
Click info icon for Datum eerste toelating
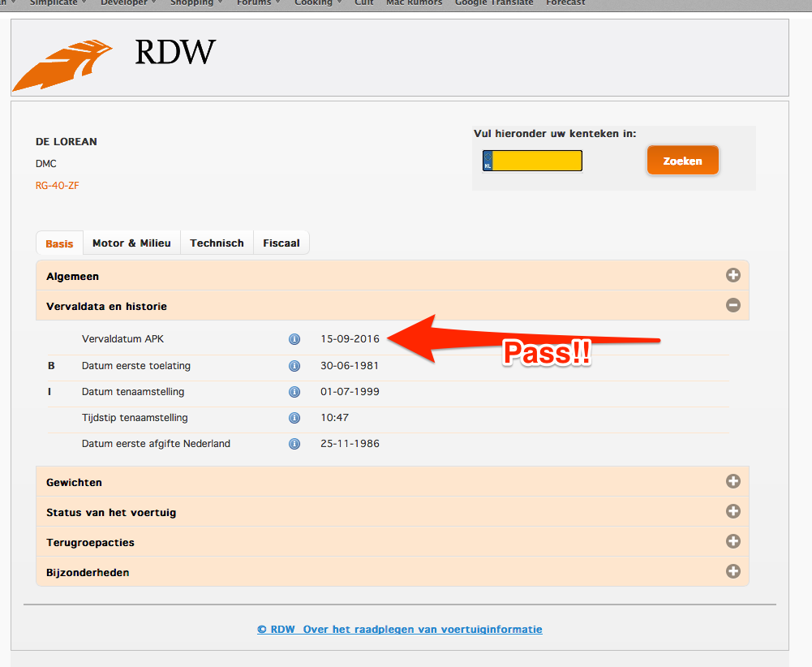click(294, 366)
